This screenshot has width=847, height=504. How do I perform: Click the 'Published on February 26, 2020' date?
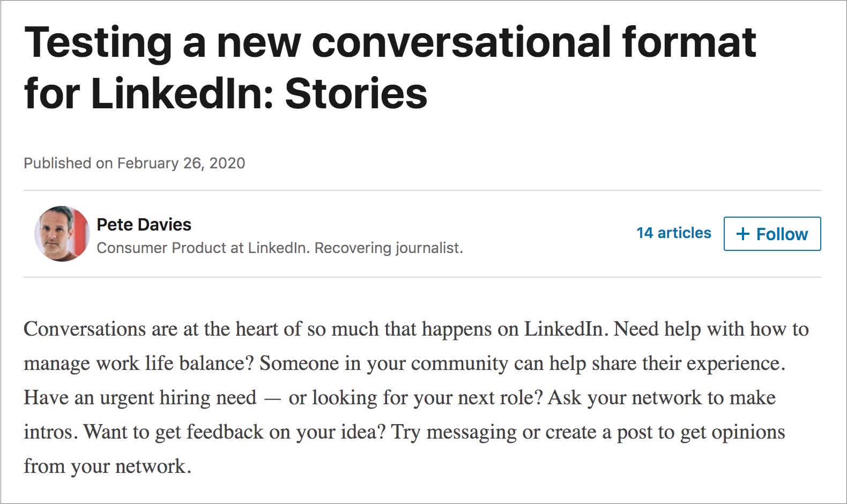[135, 163]
